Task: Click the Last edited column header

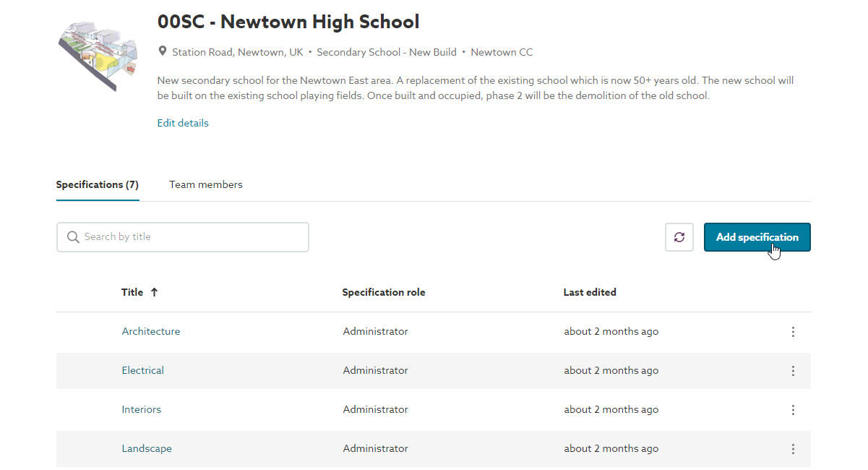Action: [590, 293]
